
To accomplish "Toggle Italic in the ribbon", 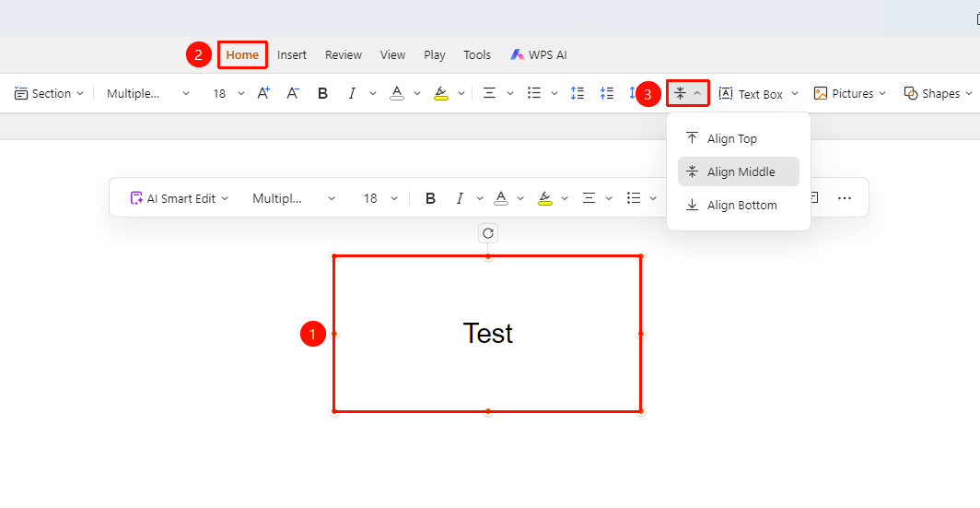I will coord(352,93).
